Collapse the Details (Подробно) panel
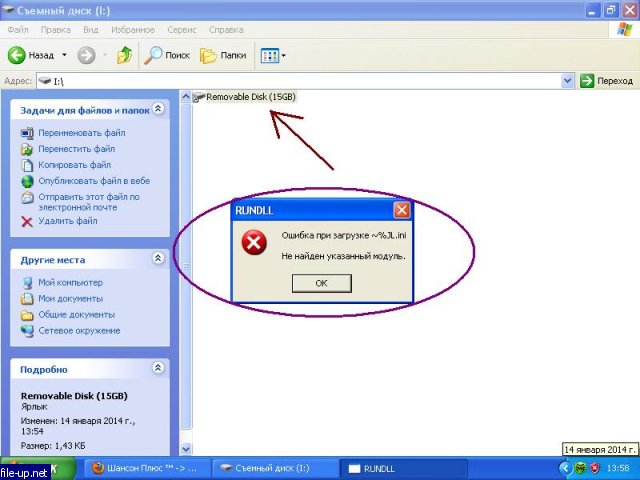The height and width of the screenshot is (480, 640). [x=157, y=369]
